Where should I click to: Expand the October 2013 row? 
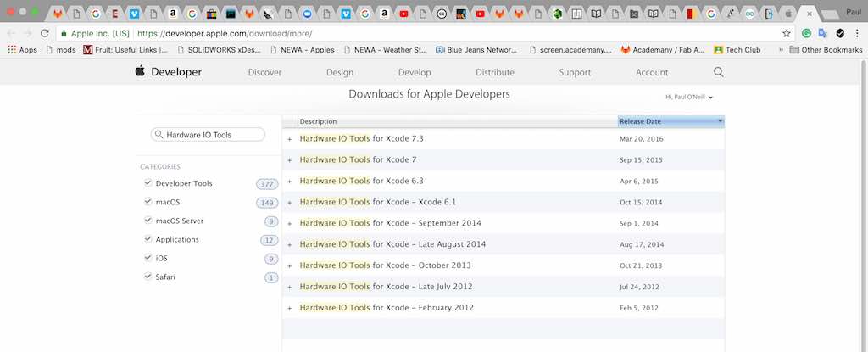(290, 266)
